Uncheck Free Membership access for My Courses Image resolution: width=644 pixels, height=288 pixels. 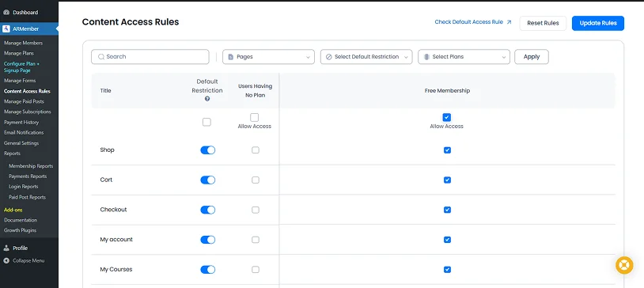pos(447,270)
